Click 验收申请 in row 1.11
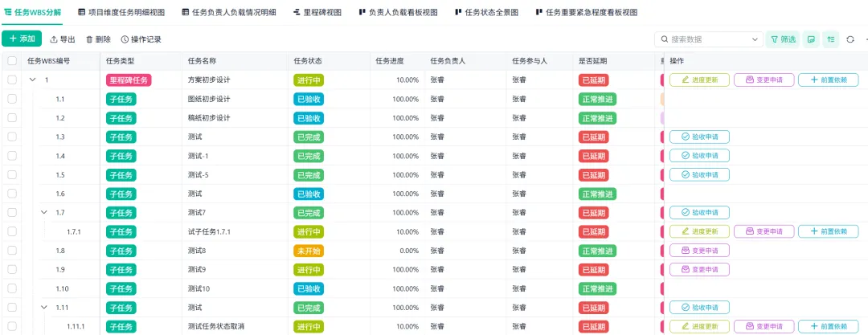 699,308
